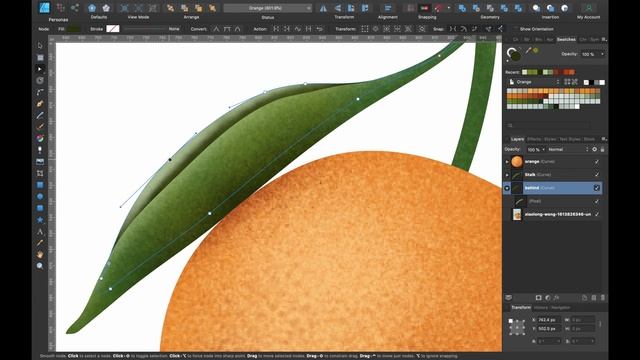640x360 pixels.
Task: Open the Normal blend mode dropdown
Action: pyautogui.click(x=568, y=149)
